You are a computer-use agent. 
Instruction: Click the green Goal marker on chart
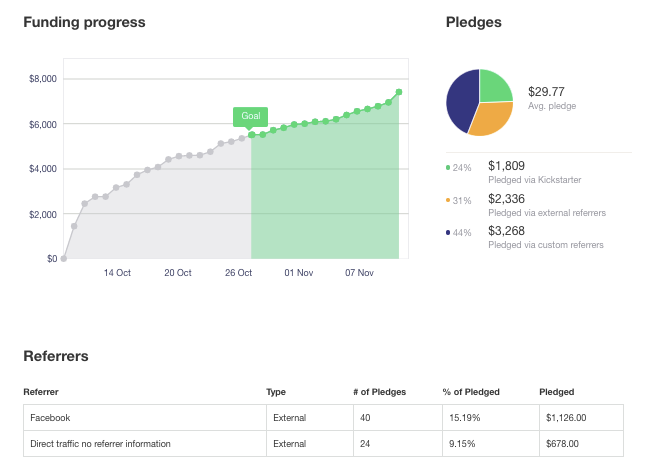(251, 116)
